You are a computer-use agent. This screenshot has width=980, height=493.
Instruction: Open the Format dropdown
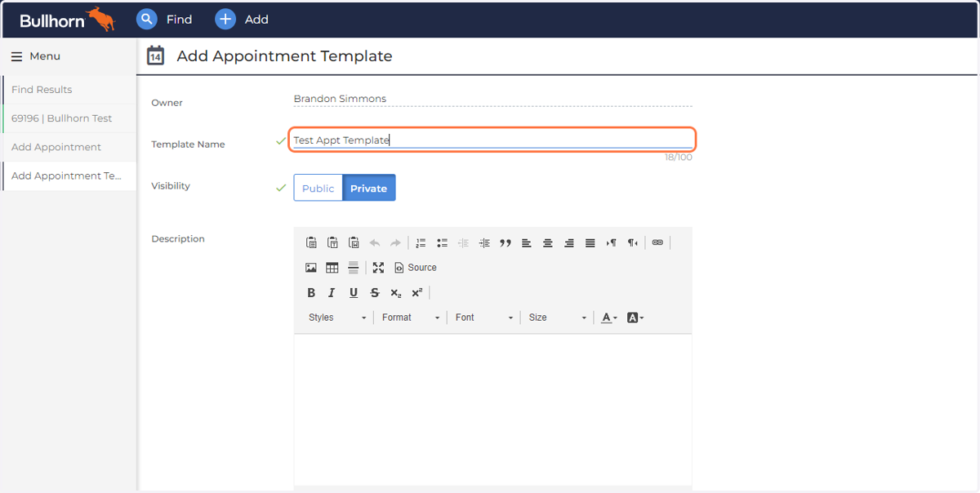pyautogui.click(x=411, y=318)
